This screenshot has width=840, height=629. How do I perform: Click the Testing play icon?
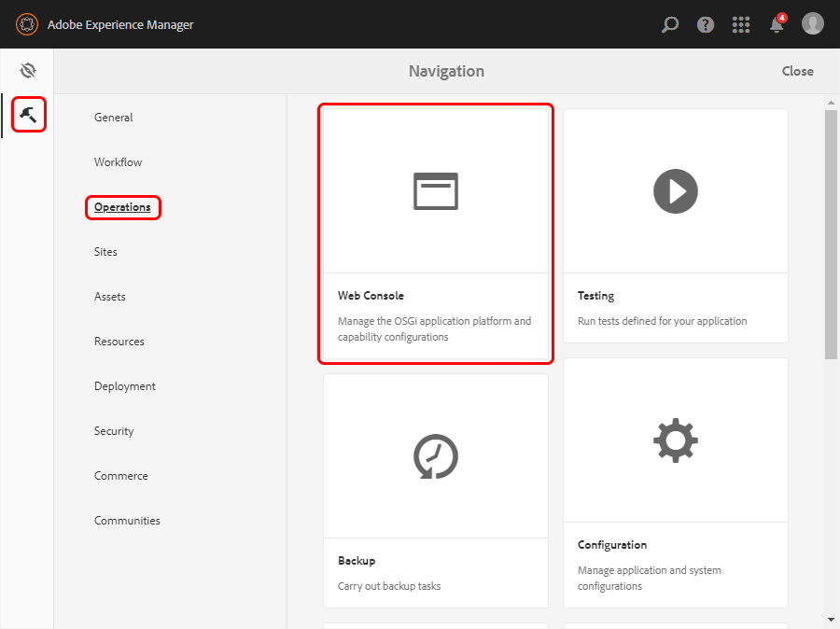tap(676, 191)
